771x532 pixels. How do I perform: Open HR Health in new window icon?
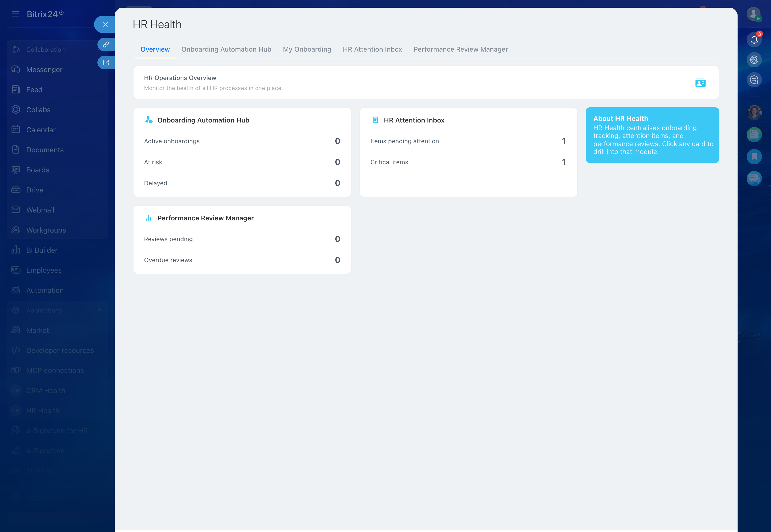point(106,63)
